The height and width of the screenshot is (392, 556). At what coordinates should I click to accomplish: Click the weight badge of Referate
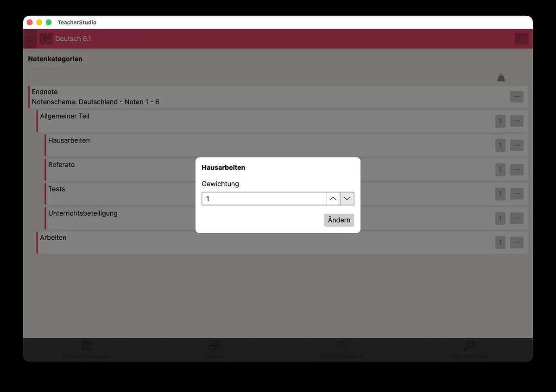point(500,169)
